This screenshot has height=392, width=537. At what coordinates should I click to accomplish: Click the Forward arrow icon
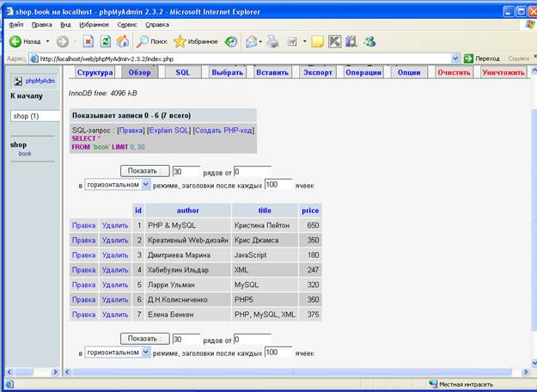pos(63,41)
